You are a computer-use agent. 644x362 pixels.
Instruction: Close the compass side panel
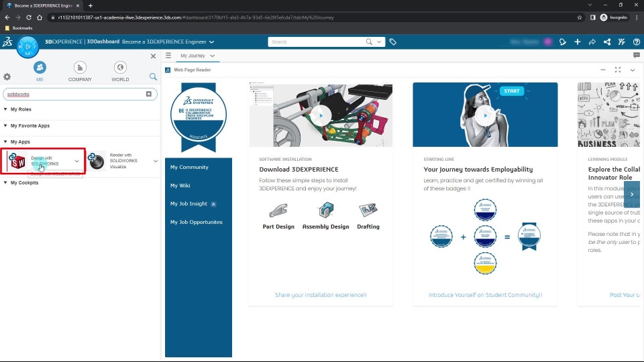pyautogui.click(x=153, y=56)
